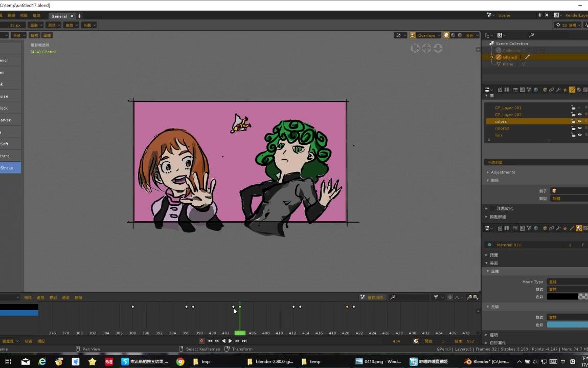Play the animation forward

(x=230, y=341)
